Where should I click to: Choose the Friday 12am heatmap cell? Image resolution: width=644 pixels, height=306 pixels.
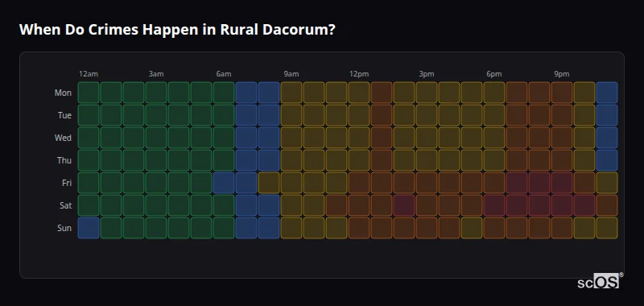[89, 183]
